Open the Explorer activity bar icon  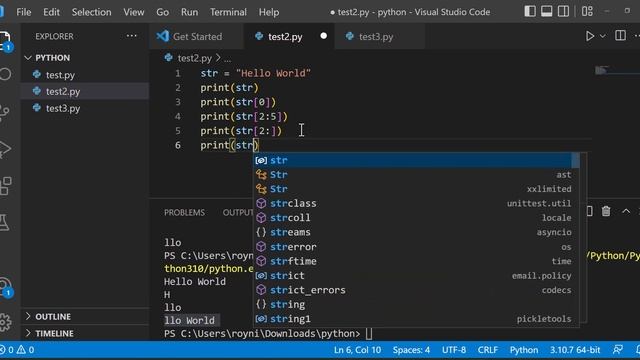[5, 41]
